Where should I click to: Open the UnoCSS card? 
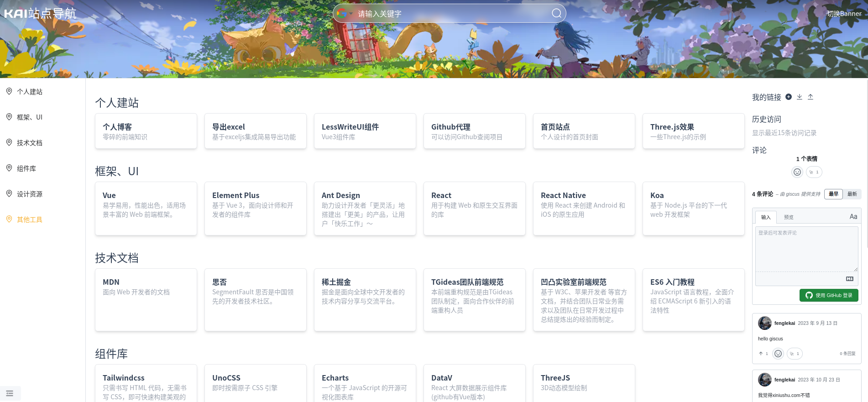tap(256, 383)
